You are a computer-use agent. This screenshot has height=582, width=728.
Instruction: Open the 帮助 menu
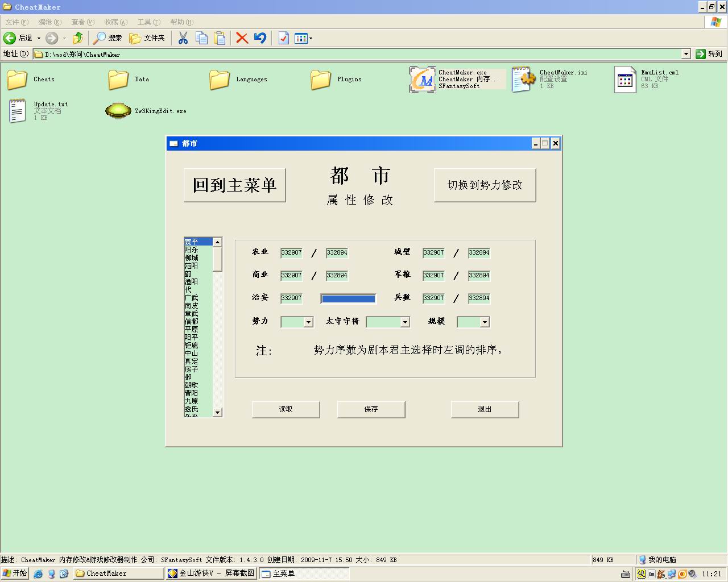tap(181, 22)
